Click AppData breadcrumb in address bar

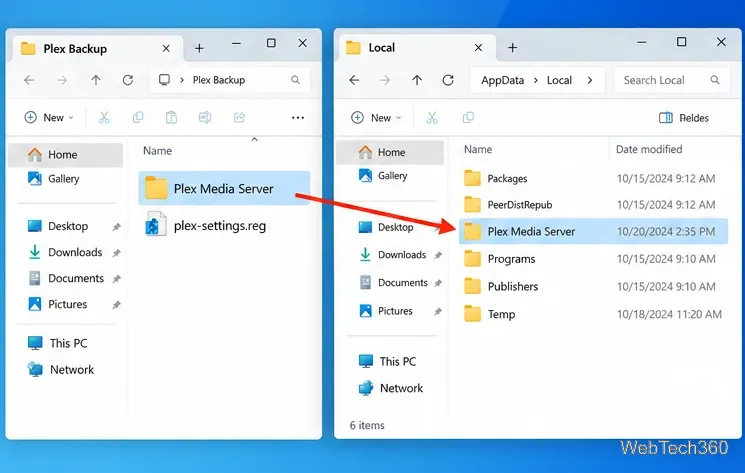click(x=502, y=80)
